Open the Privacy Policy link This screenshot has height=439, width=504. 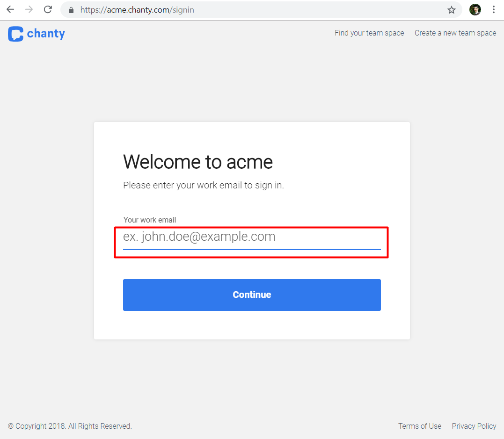click(474, 426)
